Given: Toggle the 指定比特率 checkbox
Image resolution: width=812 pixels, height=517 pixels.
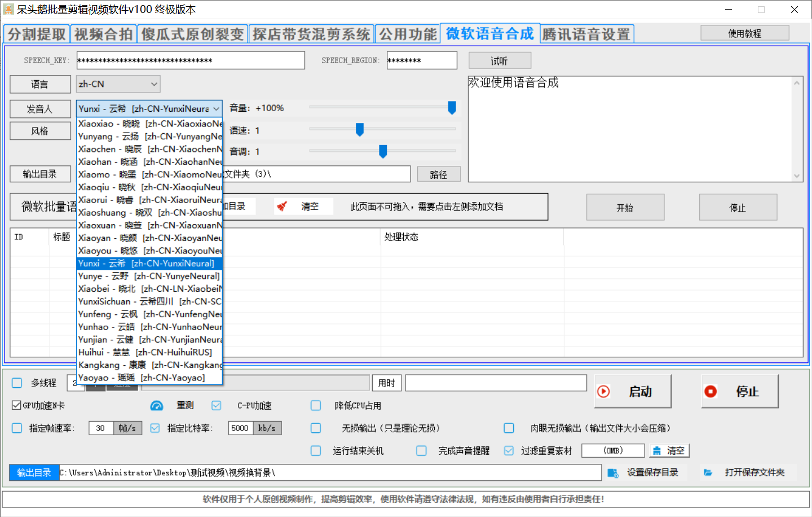Looking at the screenshot, I should point(155,428).
